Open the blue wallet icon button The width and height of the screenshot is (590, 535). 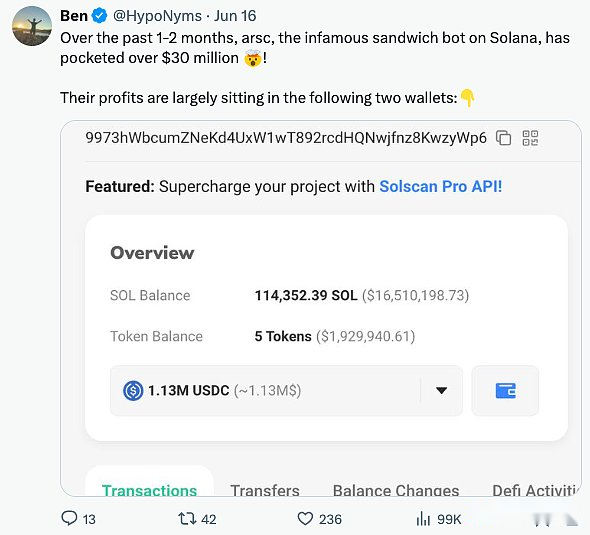pyautogui.click(x=505, y=391)
